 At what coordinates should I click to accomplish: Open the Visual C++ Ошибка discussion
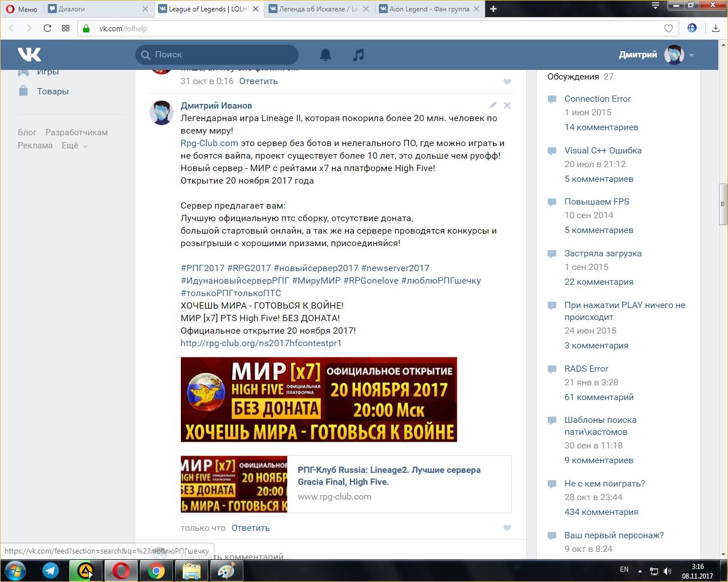click(x=603, y=151)
